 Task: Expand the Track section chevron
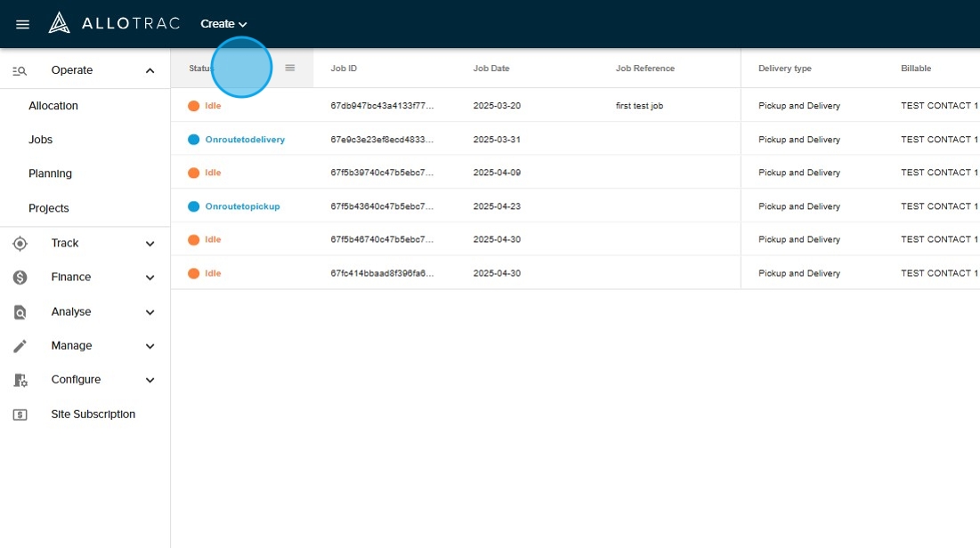(150, 244)
